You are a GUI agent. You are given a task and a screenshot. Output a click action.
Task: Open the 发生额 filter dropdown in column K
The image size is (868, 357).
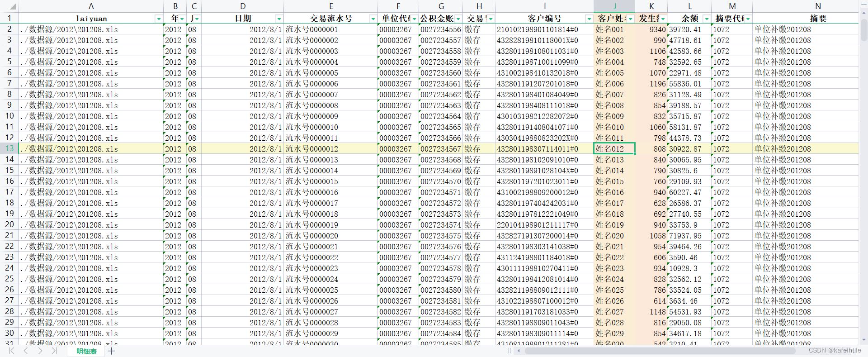pos(663,19)
